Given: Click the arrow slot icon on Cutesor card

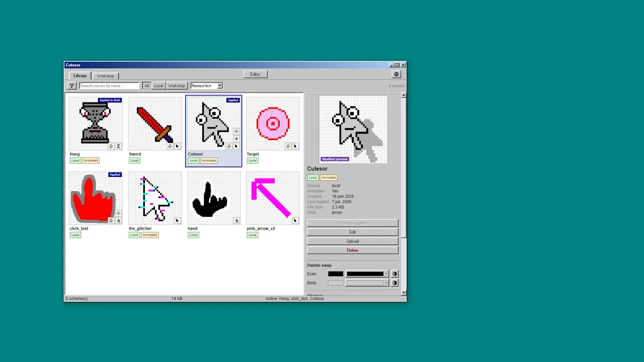Looking at the screenshot, I should [x=236, y=146].
